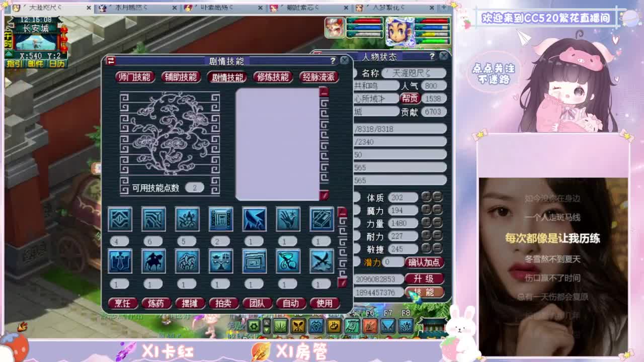Click the F8 blue creature hotbar skill
The height and width of the screenshot is (362, 644).
coord(406,326)
